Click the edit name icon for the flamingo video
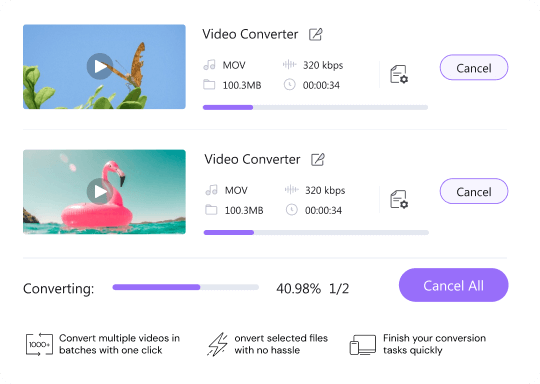Screen dimensions: 540x384 tap(318, 159)
